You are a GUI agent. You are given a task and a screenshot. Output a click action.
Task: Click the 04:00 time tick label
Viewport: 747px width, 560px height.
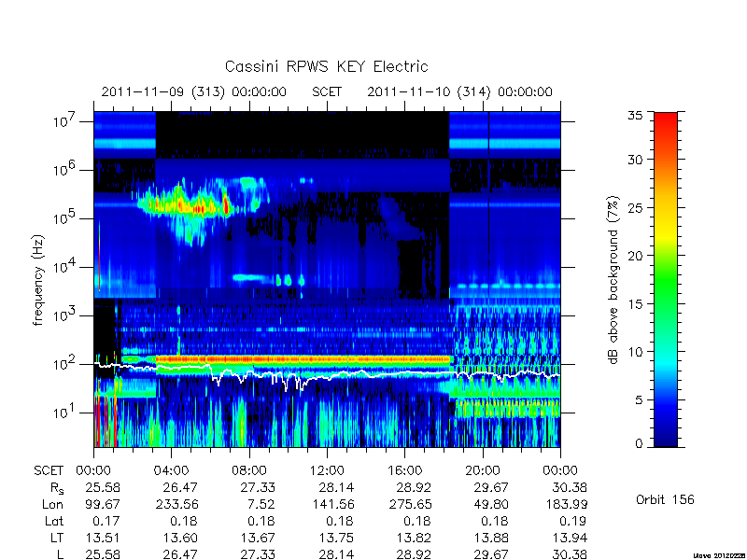pyautogui.click(x=171, y=470)
